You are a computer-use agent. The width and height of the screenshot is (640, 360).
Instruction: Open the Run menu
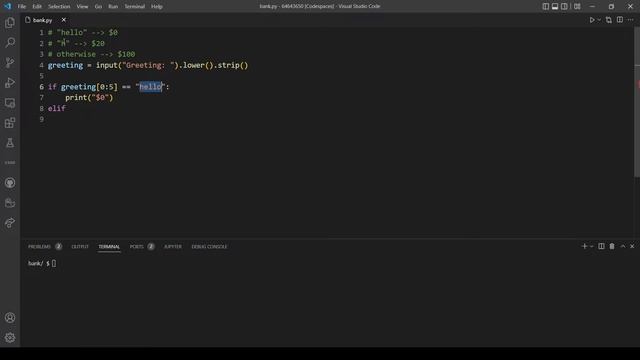click(x=113, y=7)
